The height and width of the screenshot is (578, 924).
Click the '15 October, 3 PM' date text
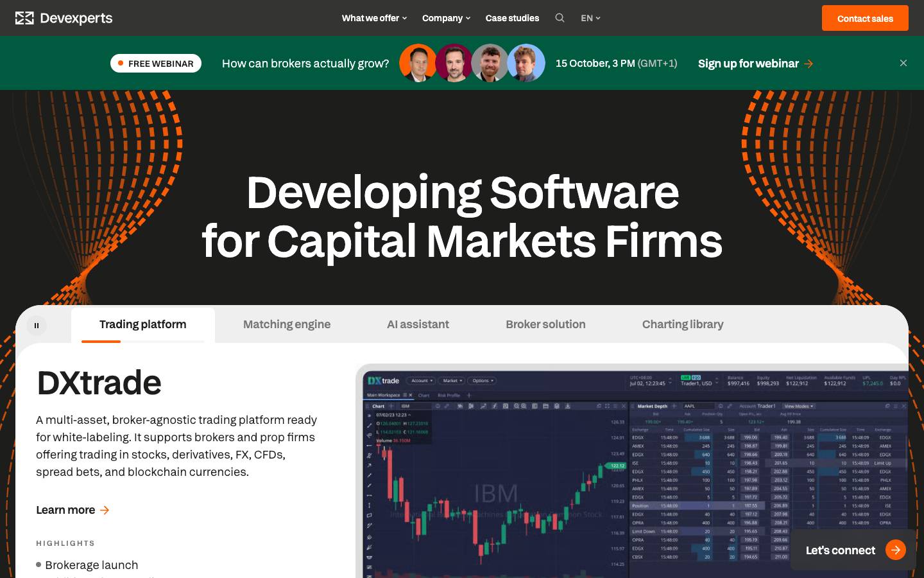[595, 63]
